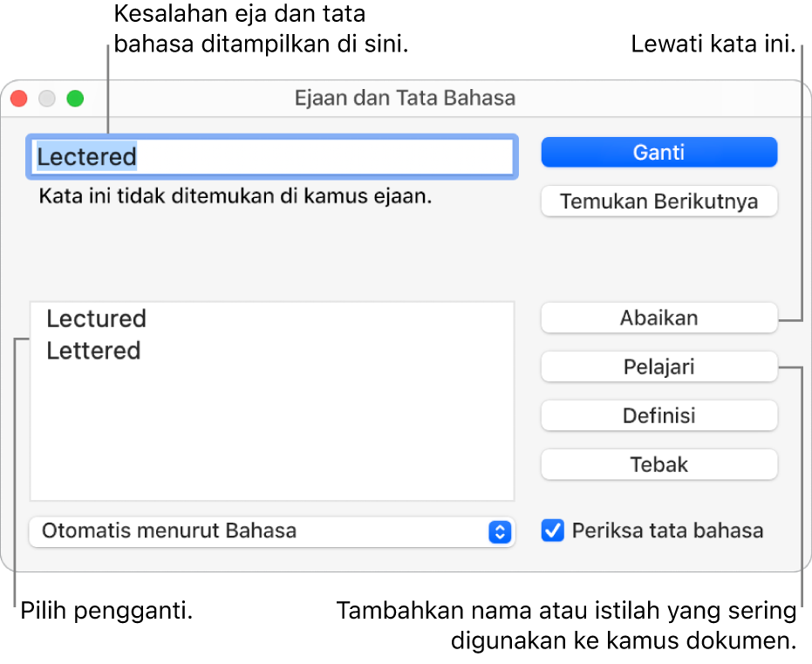The width and height of the screenshot is (812, 664).
Task: Select the suggestion Lettered
Action: point(93,351)
